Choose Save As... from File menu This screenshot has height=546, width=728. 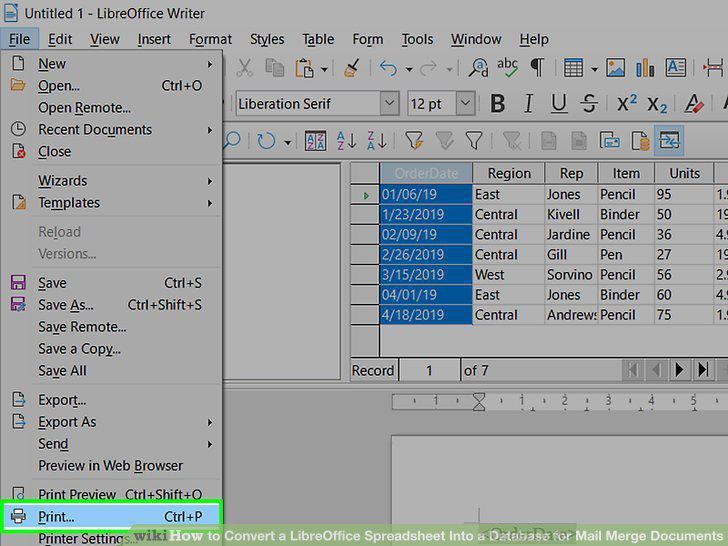(111, 305)
